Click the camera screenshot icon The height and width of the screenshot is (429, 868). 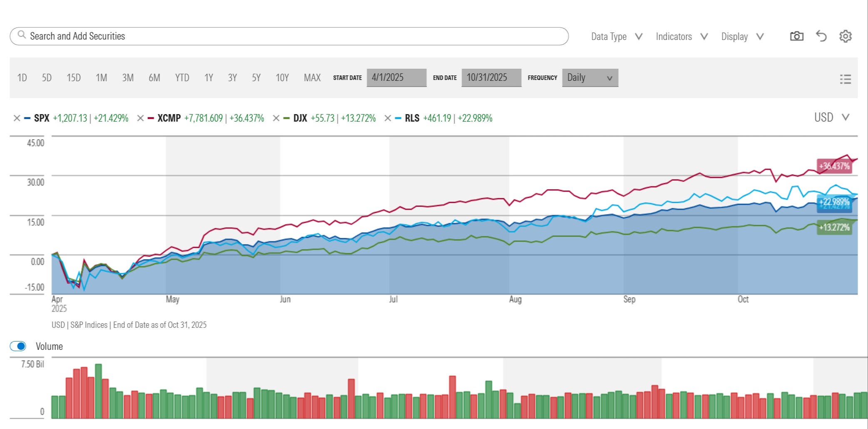796,36
